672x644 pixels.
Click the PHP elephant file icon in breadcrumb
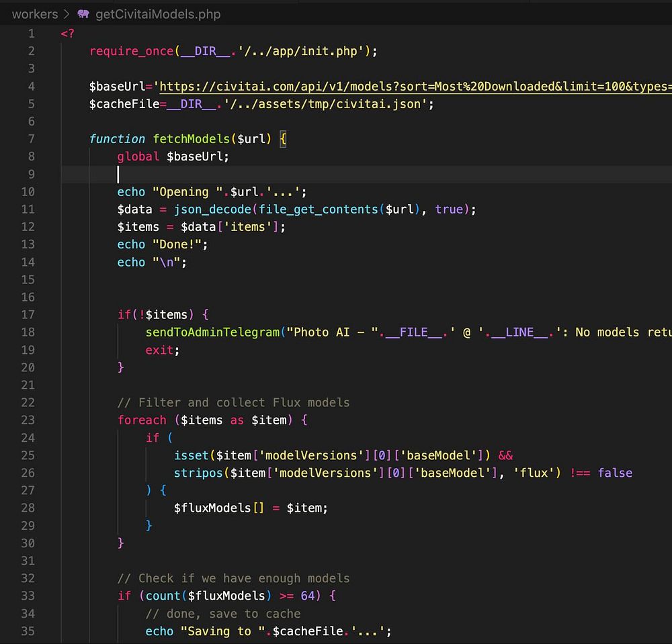click(83, 14)
